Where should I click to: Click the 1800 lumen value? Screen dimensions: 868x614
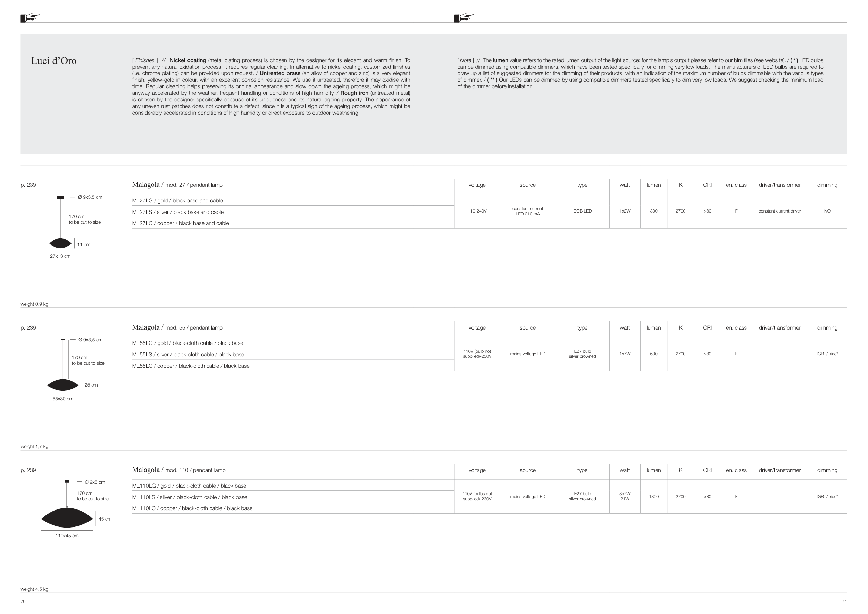(x=654, y=496)
